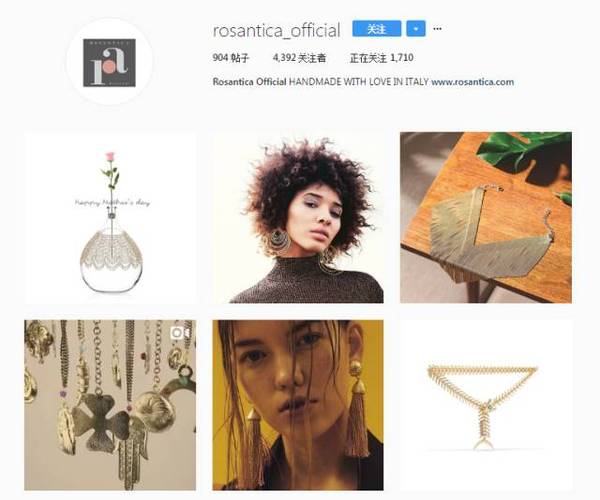Click the pink rose in the first post

coord(110,156)
